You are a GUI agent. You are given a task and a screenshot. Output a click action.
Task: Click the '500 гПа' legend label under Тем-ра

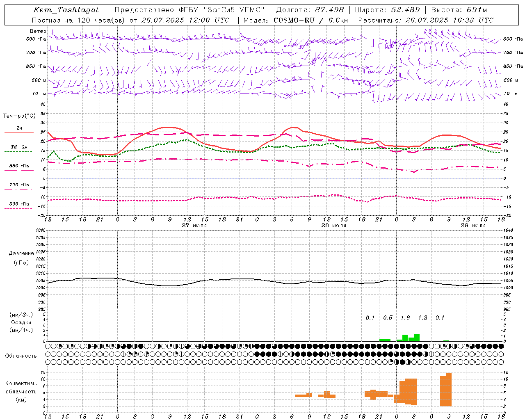tap(19, 204)
